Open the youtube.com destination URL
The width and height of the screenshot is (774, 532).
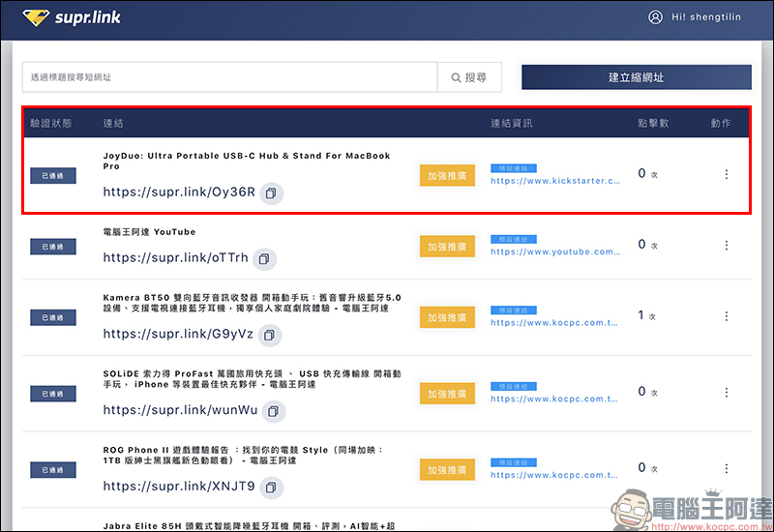tap(555, 251)
